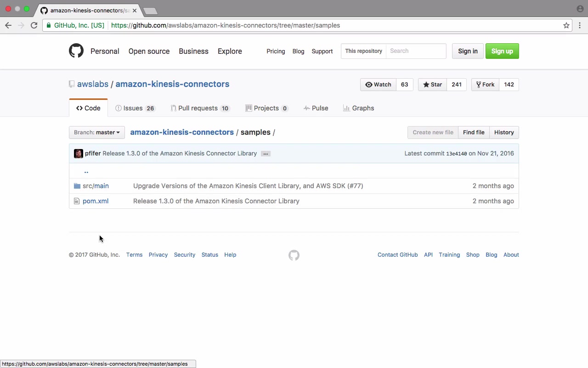Open the footer Privacy link

click(x=158, y=255)
